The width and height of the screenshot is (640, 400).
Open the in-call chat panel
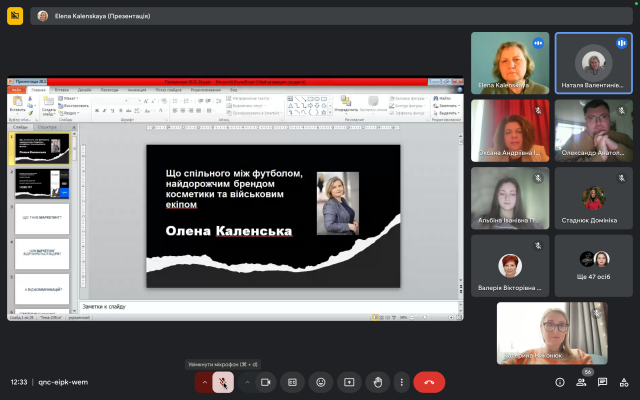click(x=603, y=382)
